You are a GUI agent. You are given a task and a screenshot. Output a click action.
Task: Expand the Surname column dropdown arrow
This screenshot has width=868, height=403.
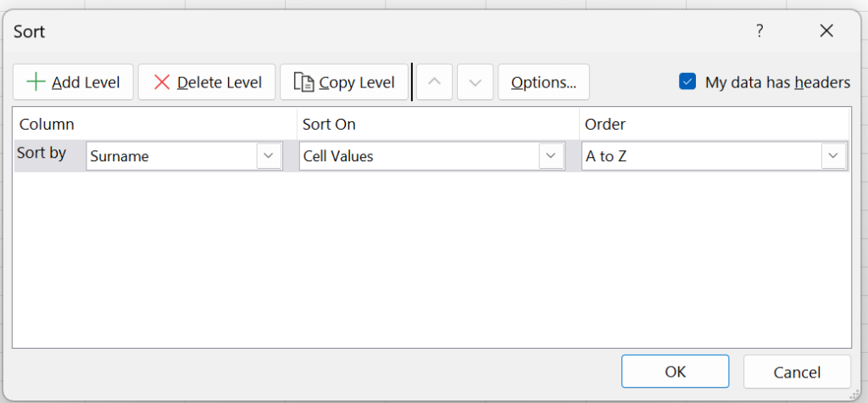point(269,156)
